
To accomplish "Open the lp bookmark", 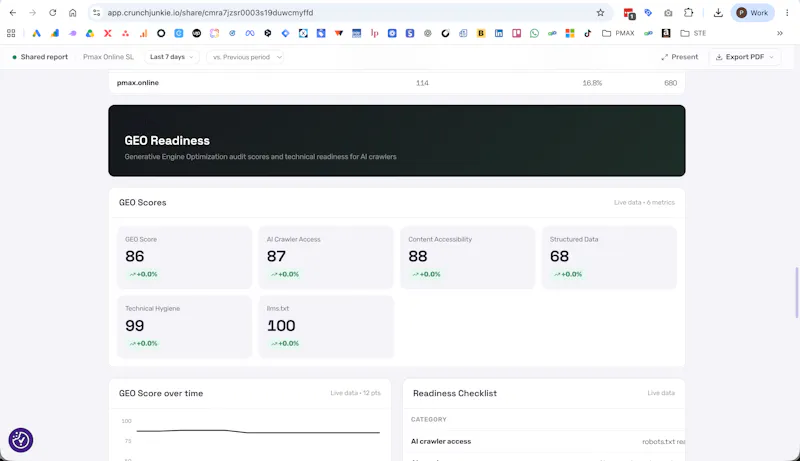I will coord(374,33).
